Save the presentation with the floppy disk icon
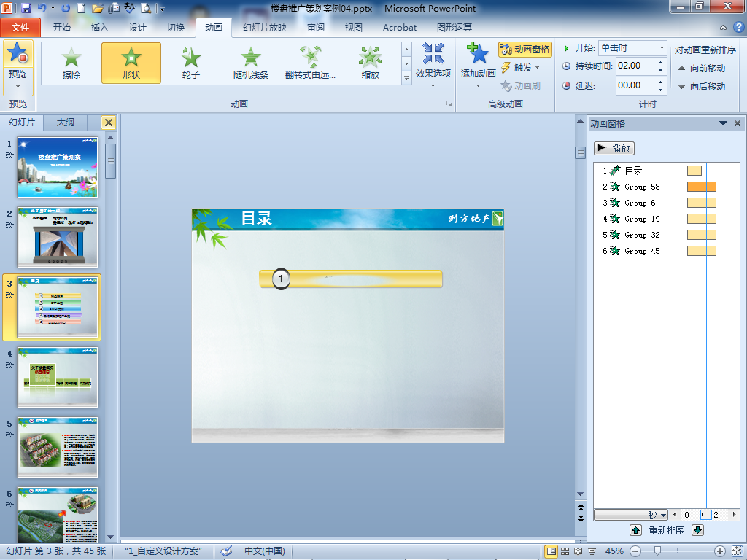 pos(26,8)
